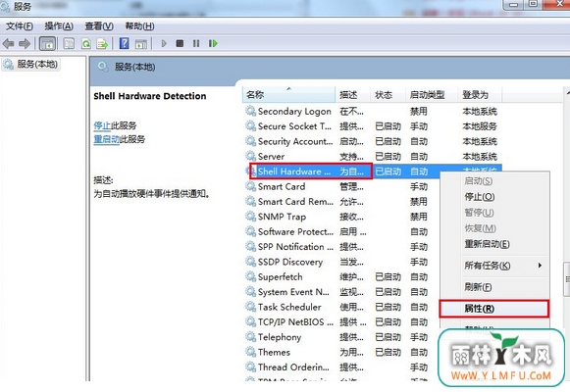Select the SPP Notification ... service

(x=295, y=247)
